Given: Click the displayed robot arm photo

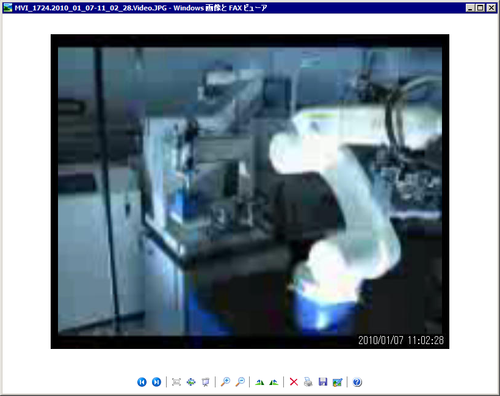Looking at the screenshot, I should pos(250,191).
